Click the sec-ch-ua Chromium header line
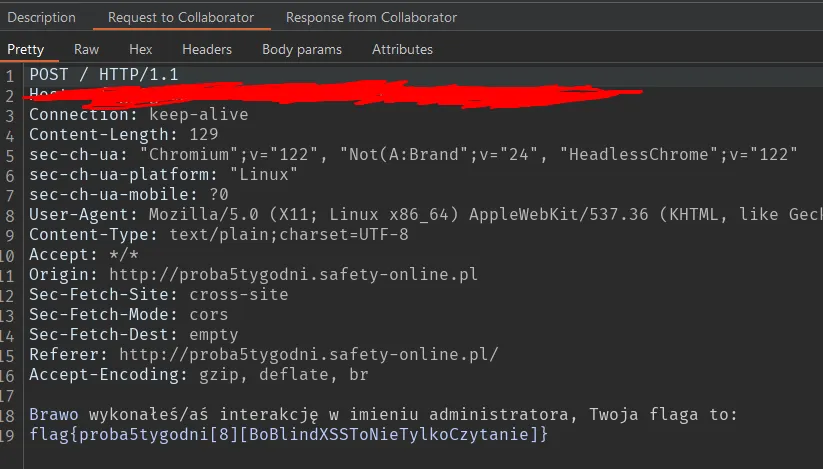 coord(413,154)
